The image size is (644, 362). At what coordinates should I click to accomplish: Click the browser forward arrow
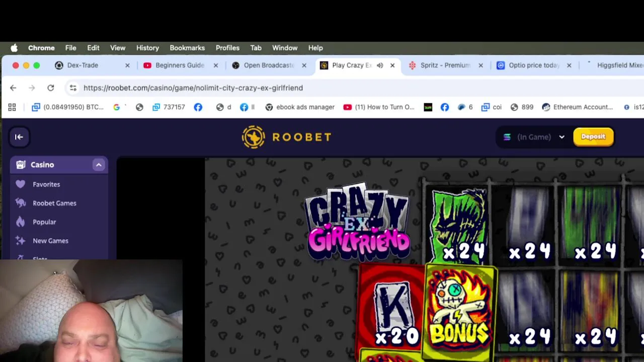[x=32, y=88]
